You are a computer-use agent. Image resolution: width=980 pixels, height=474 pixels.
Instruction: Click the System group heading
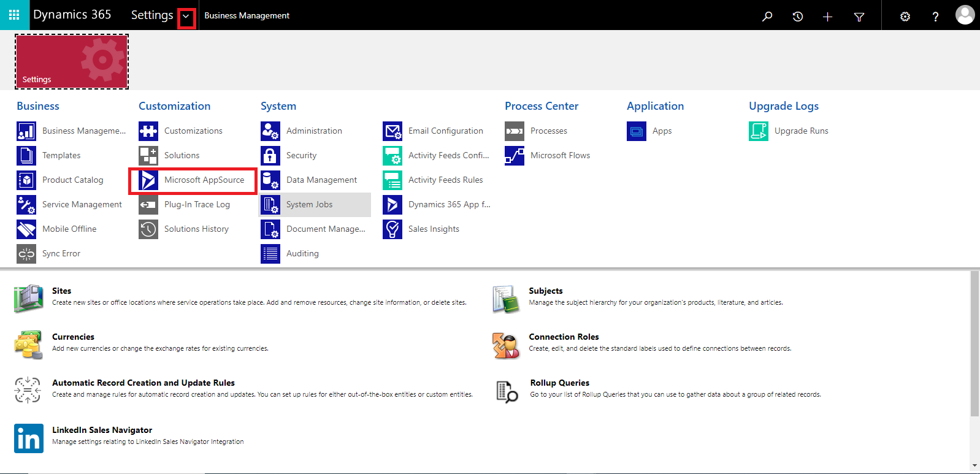(278, 106)
